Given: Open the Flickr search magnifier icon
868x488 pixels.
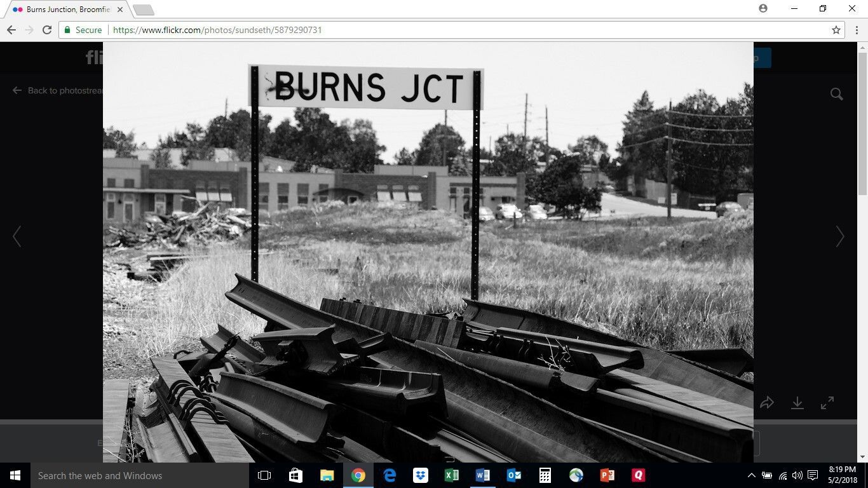Looking at the screenshot, I should 836,94.
